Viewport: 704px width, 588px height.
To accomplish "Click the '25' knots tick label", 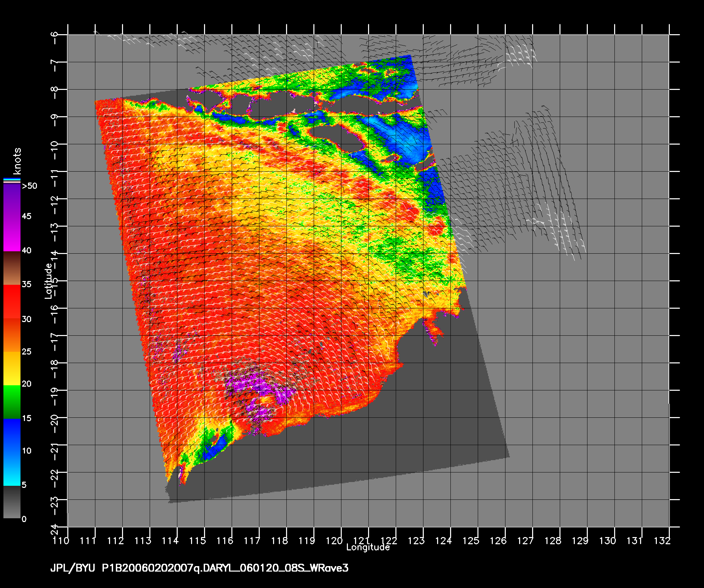I will point(27,352).
